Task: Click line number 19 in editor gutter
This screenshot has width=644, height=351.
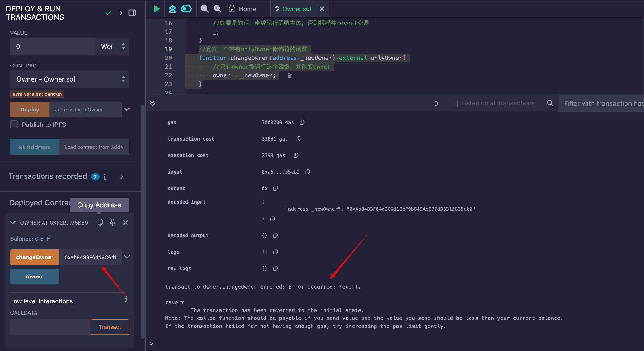Action: click(x=168, y=49)
